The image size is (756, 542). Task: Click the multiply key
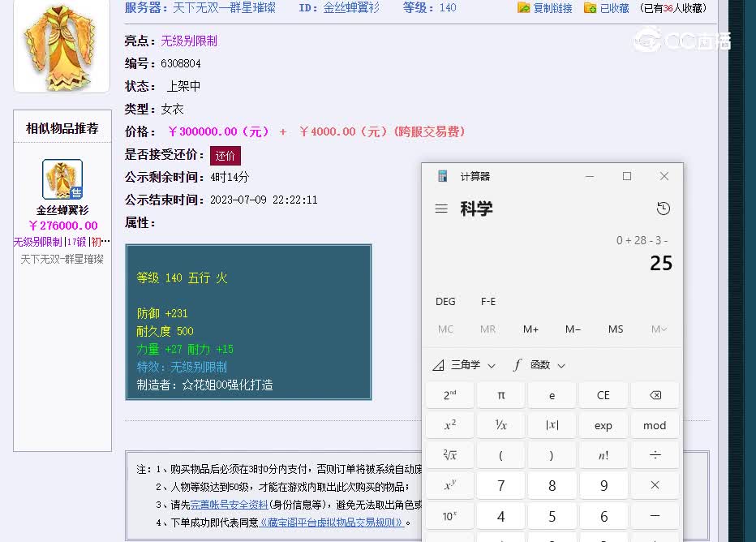(x=655, y=485)
